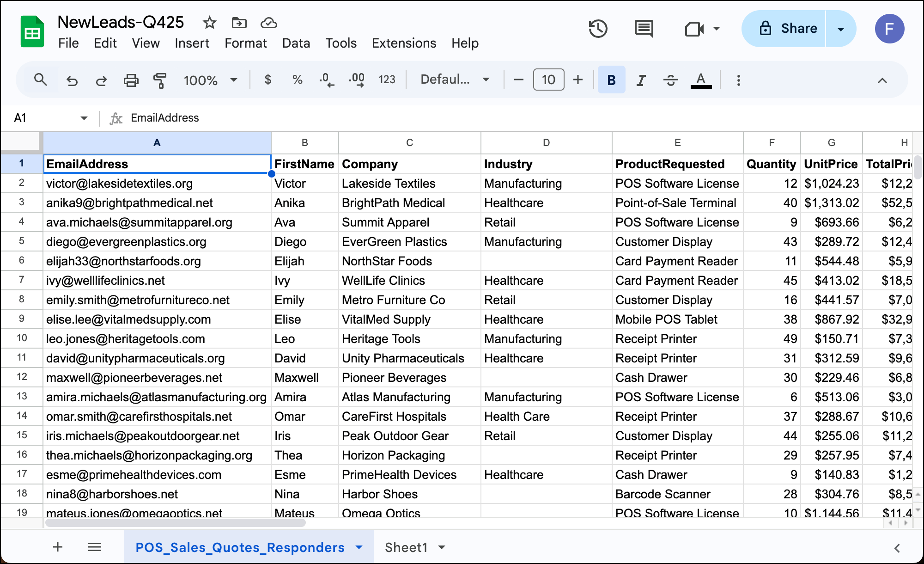Click the paint format roller icon
The width and height of the screenshot is (924, 564).
point(160,80)
